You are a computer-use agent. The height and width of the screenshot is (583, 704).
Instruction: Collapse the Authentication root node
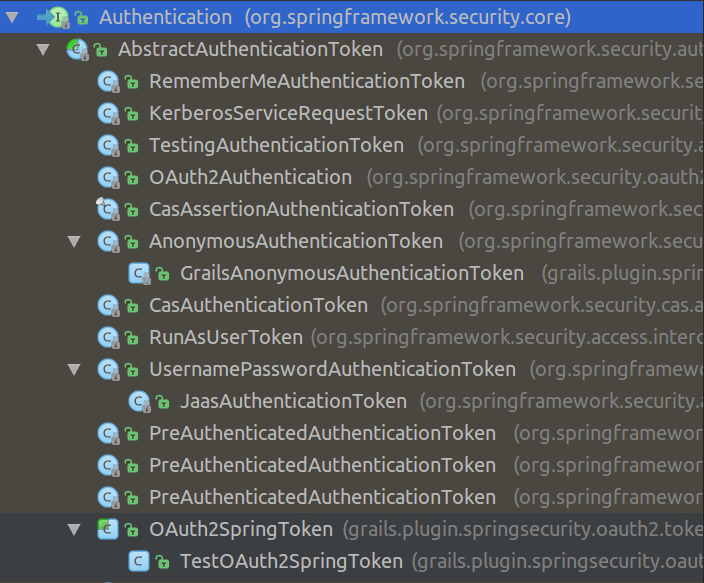(x=12, y=17)
